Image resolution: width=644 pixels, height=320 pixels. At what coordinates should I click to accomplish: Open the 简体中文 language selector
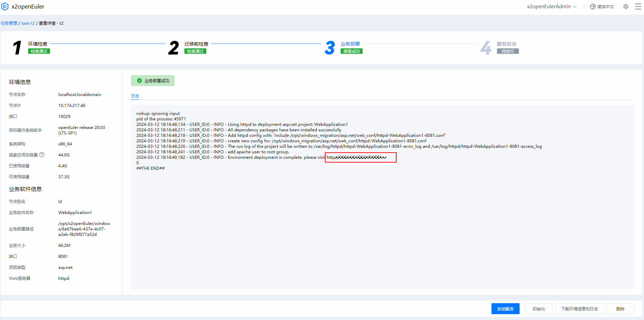pos(605,7)
